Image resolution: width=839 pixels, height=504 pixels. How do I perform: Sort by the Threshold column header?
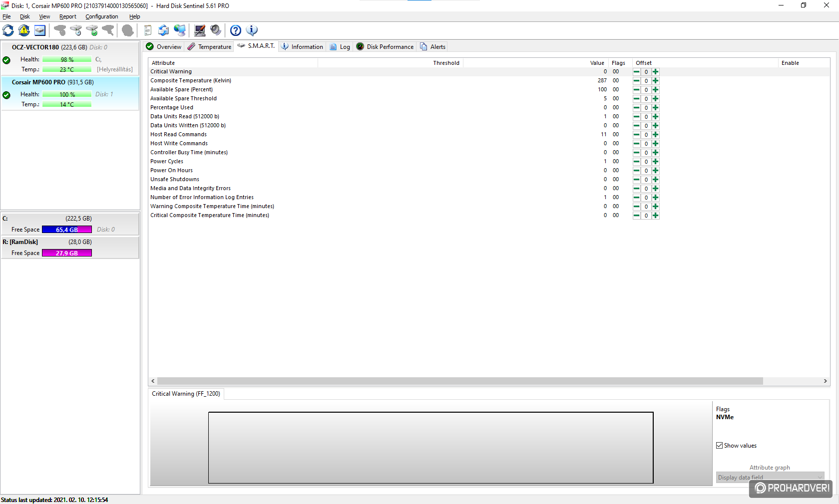pos(391,63)
